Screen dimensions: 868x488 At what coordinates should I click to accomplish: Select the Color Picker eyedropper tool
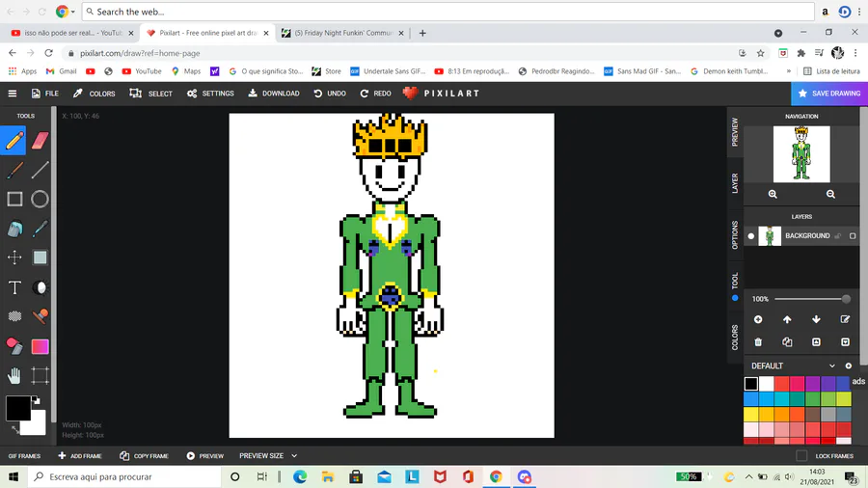coord(40,229)
